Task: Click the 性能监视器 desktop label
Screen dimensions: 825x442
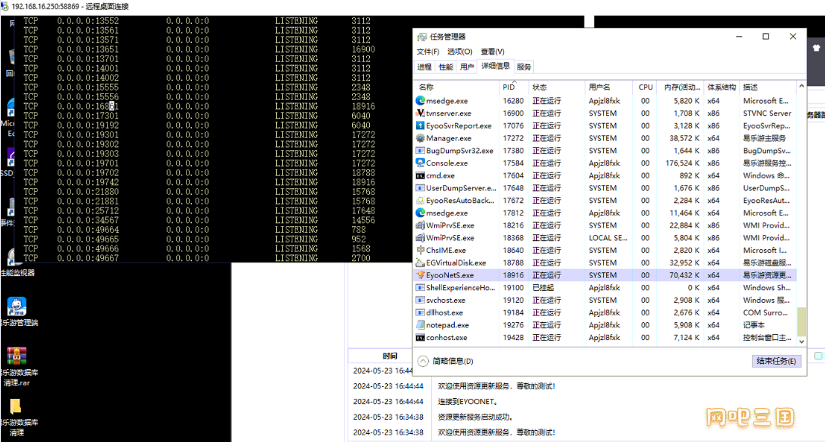Action: (18, 273)
